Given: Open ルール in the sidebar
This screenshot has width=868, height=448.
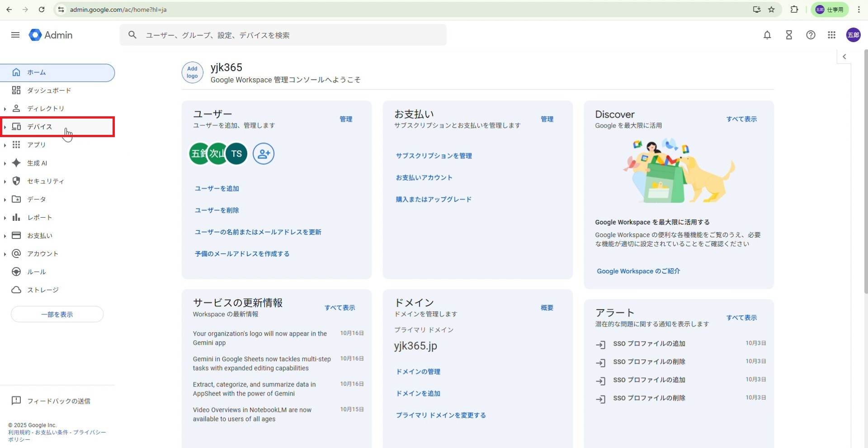Looking at the screenshot, I should [37, 272].
